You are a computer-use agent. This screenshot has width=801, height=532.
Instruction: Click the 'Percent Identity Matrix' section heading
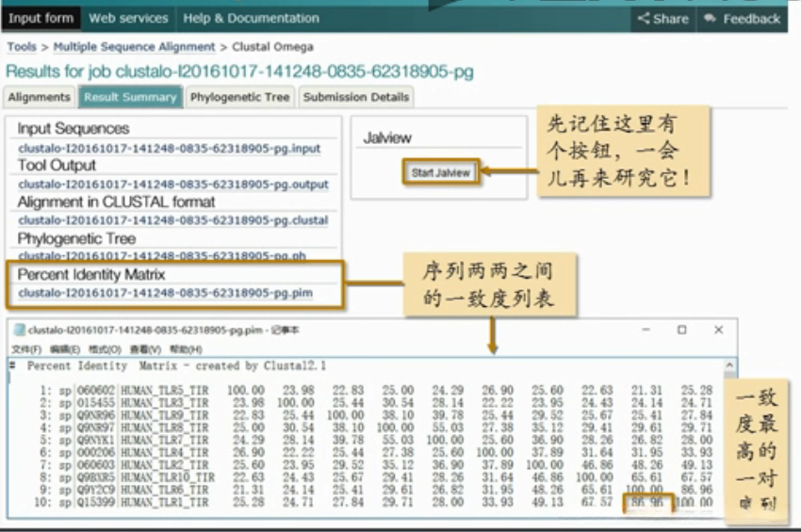pos(91,274)
